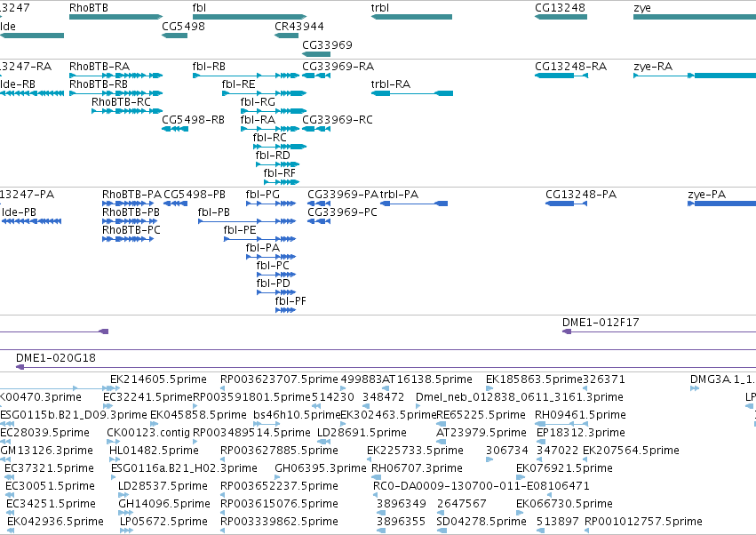756x535 pixels.
Task: Select the CG13248-RA transcript label
Action: (570, 66)
